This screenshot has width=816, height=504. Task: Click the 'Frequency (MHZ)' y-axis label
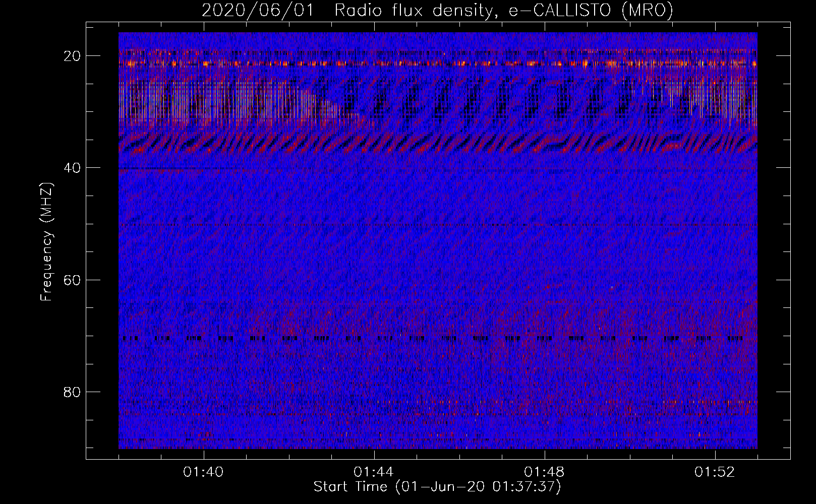[x=46, y=242]
